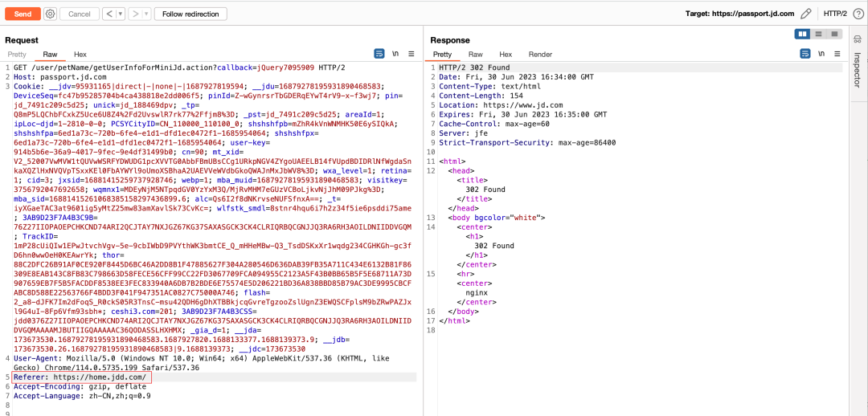Go back to previous request with < arrow
Viewport: 868px width, 416px height.
tap(108, 14)
